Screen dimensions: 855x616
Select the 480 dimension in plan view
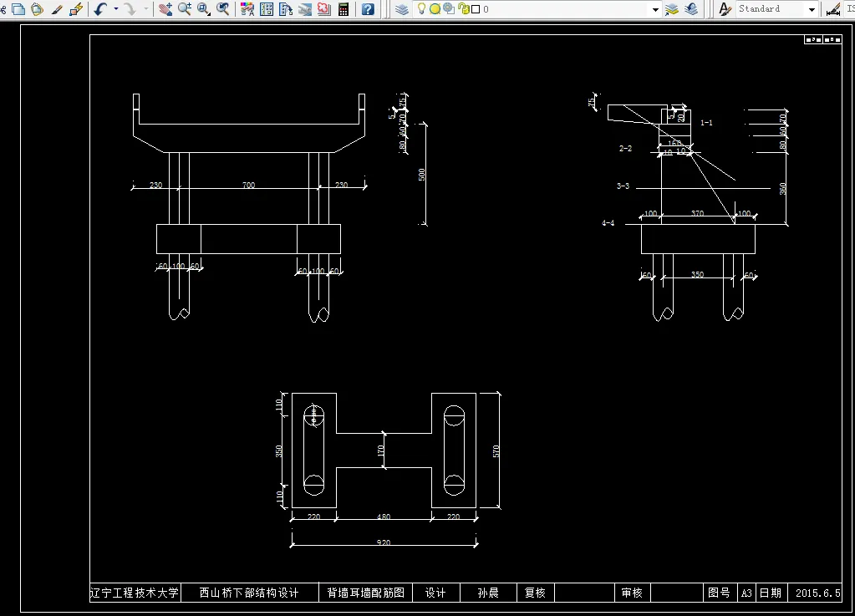[384, 517]
